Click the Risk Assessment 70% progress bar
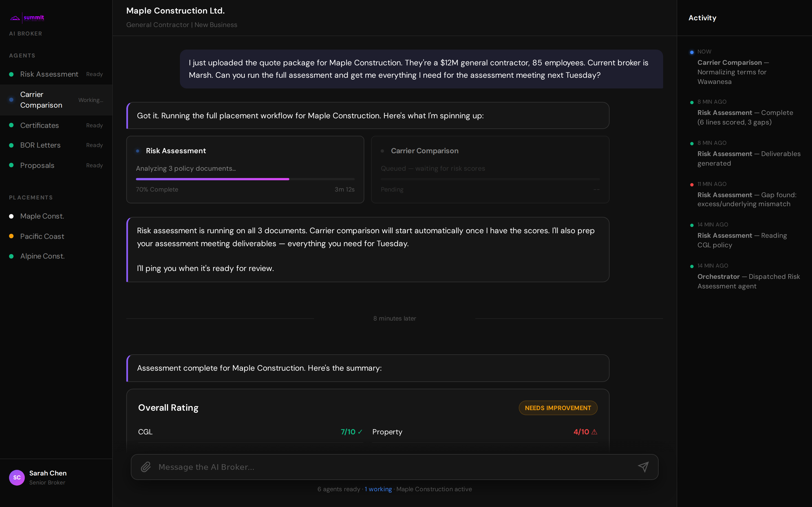The width and height of the screenshot is (812, 507). pyautogui.click(x=245, y=179)
